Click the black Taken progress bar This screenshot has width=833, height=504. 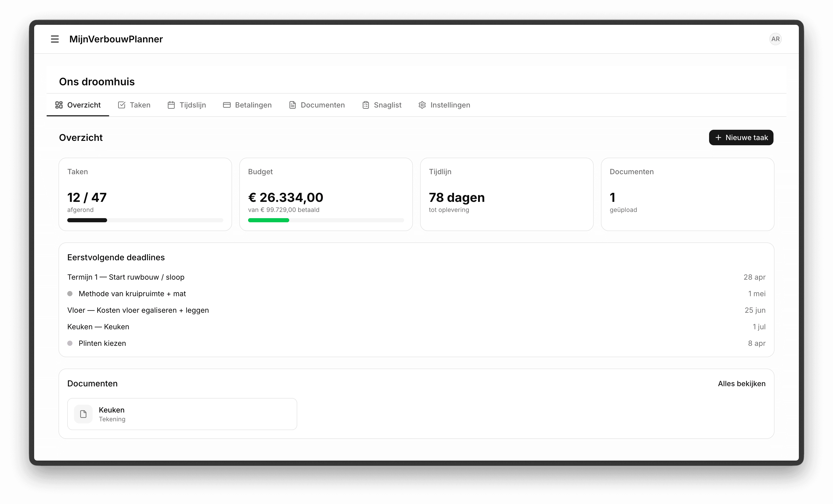click(x=87, y=220)
